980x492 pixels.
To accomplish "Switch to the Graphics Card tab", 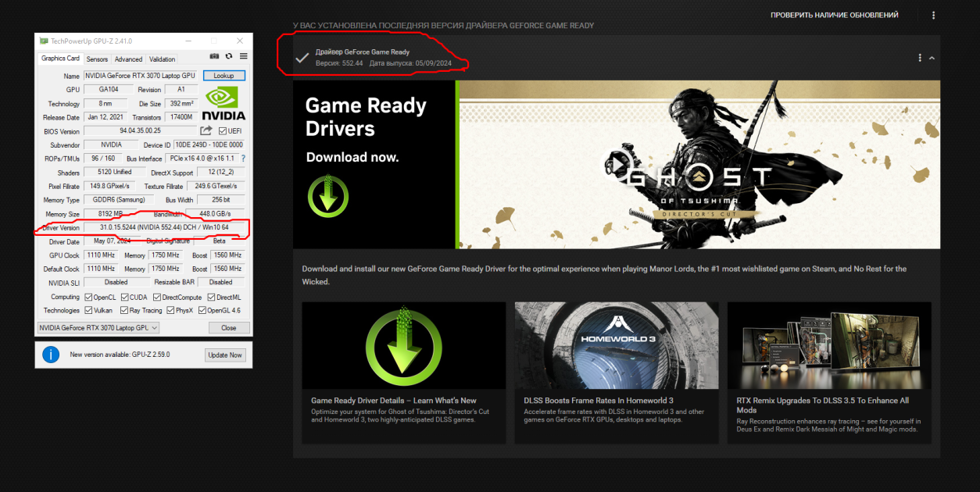I will pos(60,59).
